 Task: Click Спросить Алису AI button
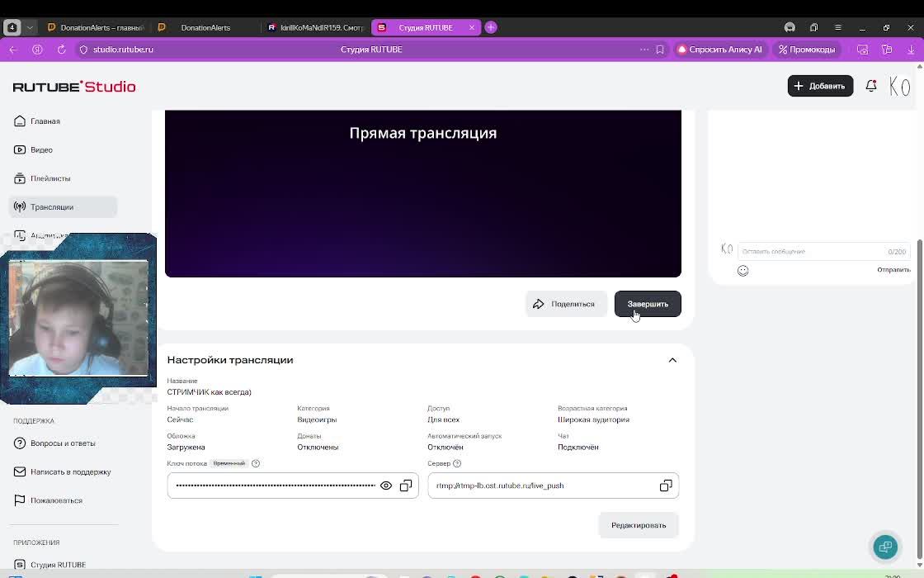pyautogui.click(x=720, y=50)
